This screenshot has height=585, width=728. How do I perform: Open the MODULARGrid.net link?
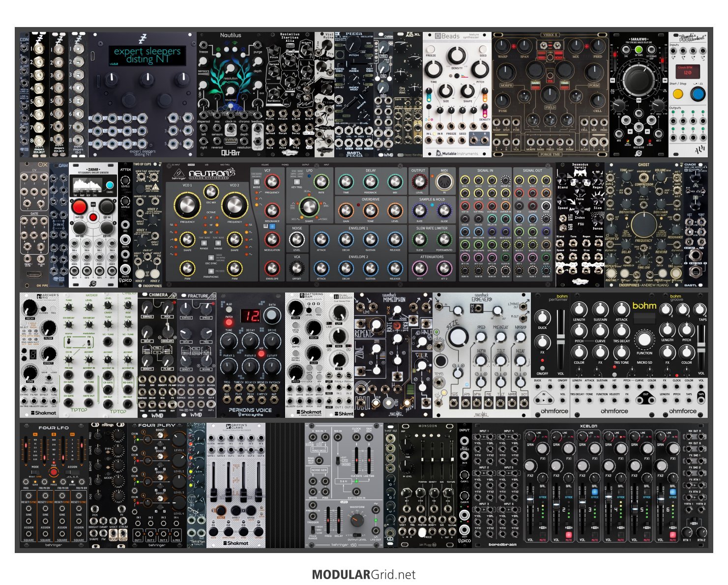(x=364, y=575)
